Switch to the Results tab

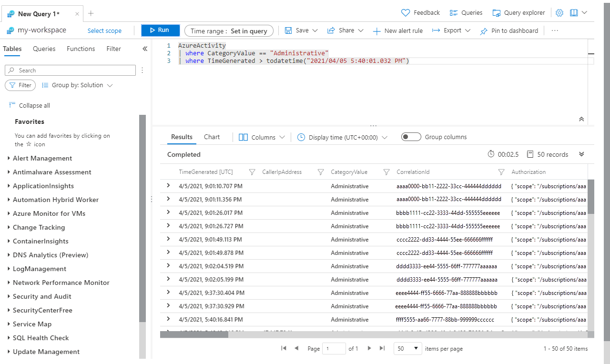[x=182, y=137]
